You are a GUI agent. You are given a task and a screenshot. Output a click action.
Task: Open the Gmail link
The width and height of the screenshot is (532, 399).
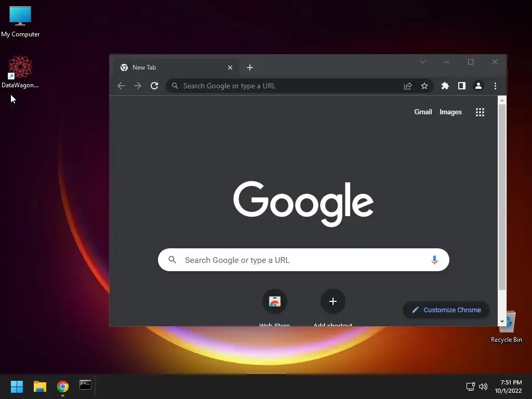(x=423, y=112)
